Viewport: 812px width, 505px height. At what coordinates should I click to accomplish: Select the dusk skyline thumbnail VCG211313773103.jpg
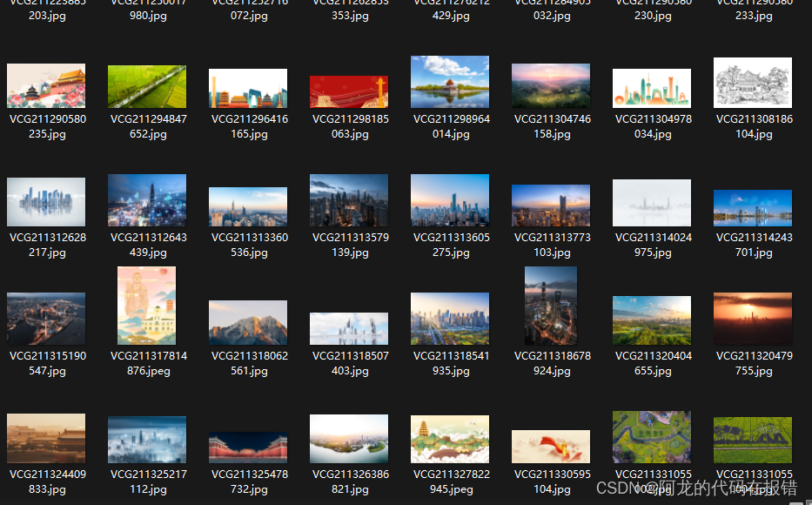(551, 205)
